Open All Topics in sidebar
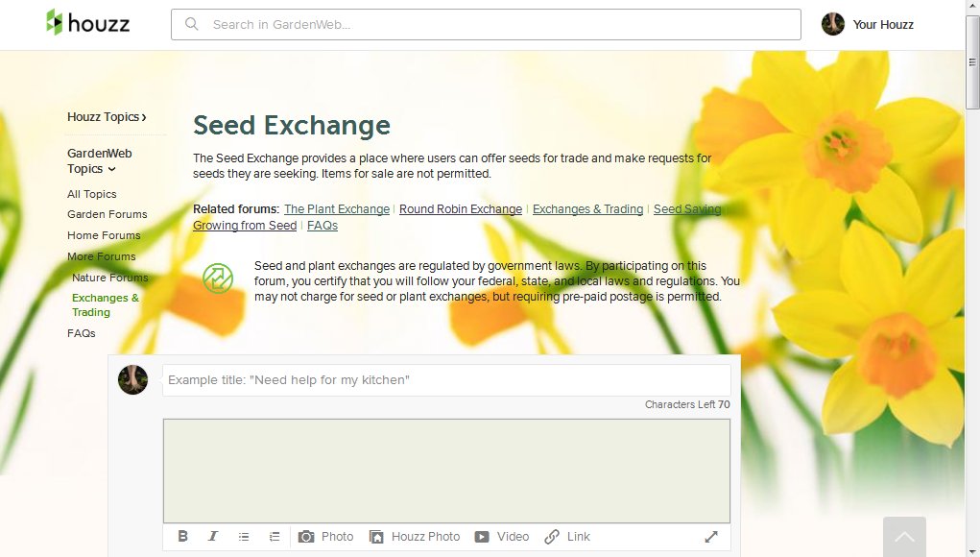The height and width of the screenshot is (557, 980). point(92,194)
